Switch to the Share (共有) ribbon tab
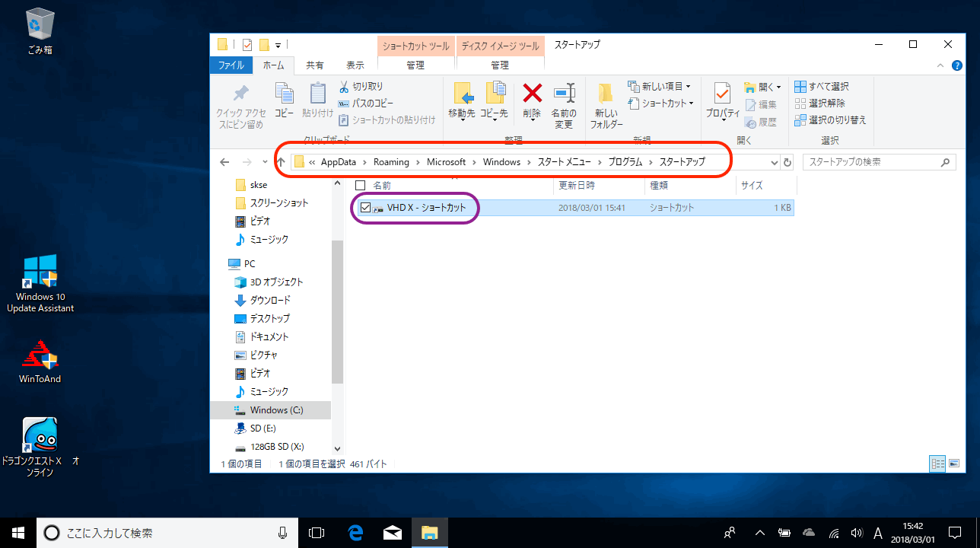Viewport: 980px width, 548px height. 315,65
